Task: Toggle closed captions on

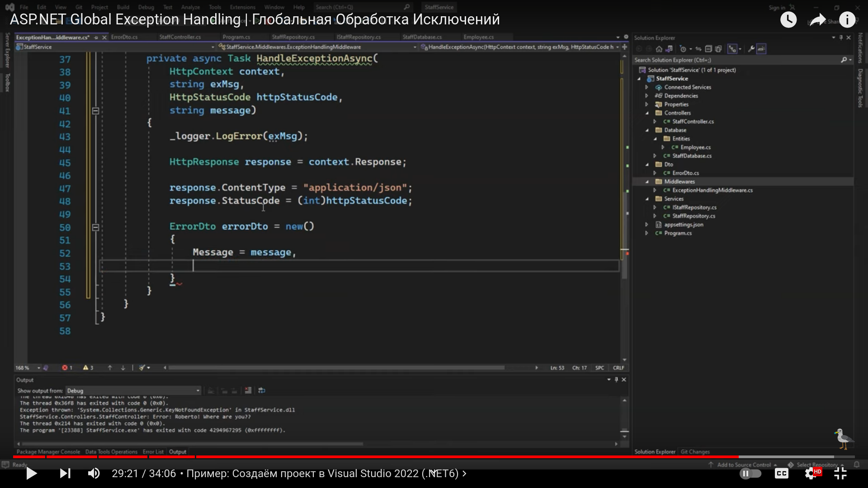Action: 782,473
